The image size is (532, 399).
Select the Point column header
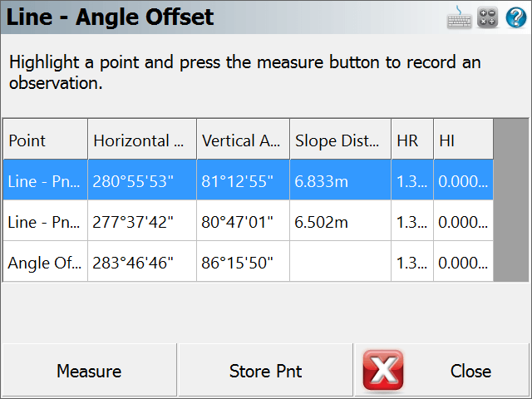[x=46, y=140]
